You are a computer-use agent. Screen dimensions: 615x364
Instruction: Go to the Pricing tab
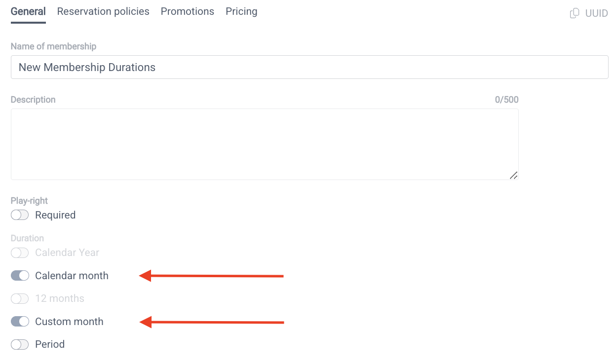[241, 11]
